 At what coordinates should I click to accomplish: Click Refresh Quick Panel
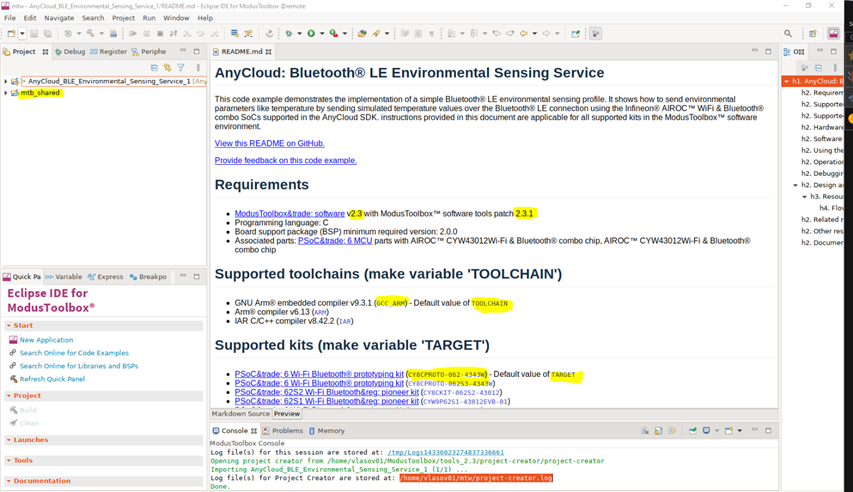[x=52, y=379]
